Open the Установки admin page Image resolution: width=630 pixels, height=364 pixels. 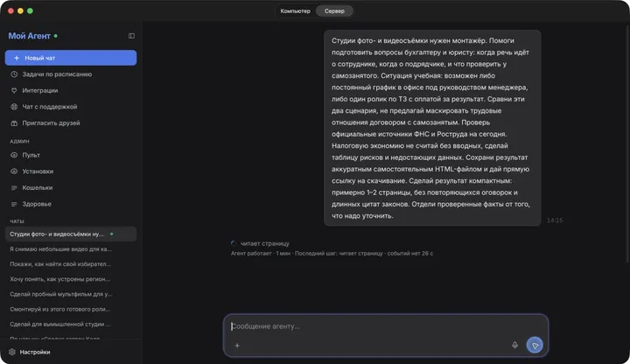(x=71, y=171)
